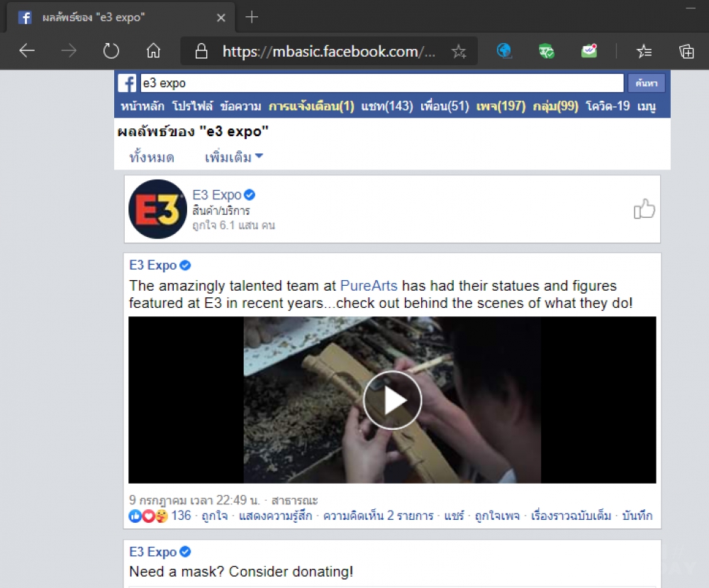Open เพื่อน(51) friends link
The height and width of the screenshot is (588, 709).
pyautogui.click(x=445, y=106)
